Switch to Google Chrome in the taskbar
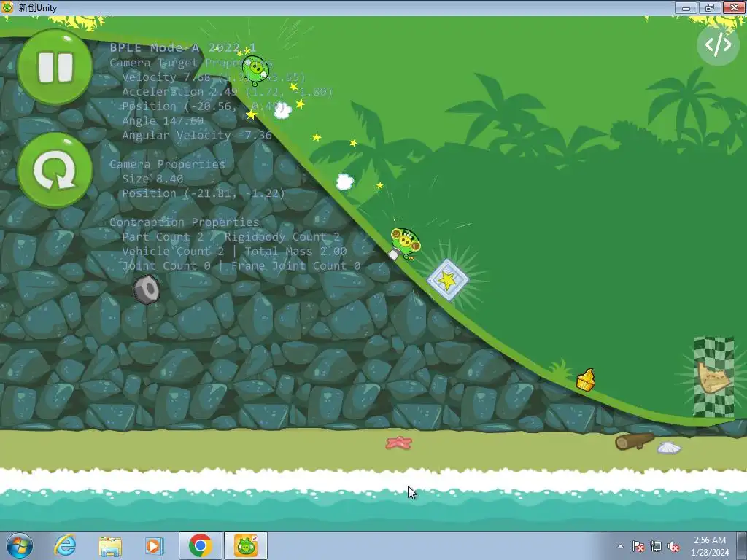Image resolution: width=747 pixels, height=560 pixels. point(200,545)
